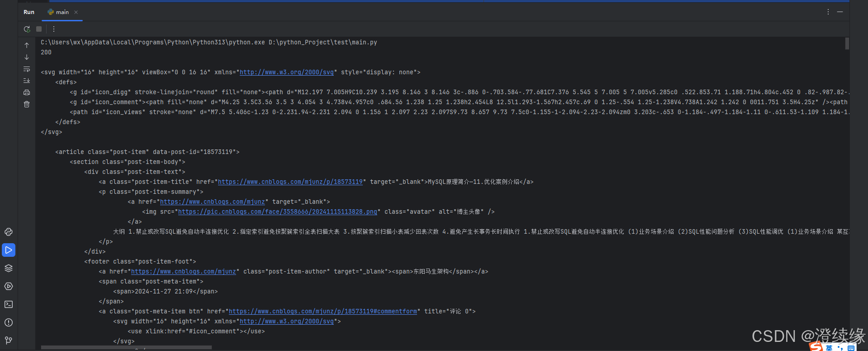This screenshot has width=868, height=351.
Task: Open the Problems tool window
Action: point(9,322)
